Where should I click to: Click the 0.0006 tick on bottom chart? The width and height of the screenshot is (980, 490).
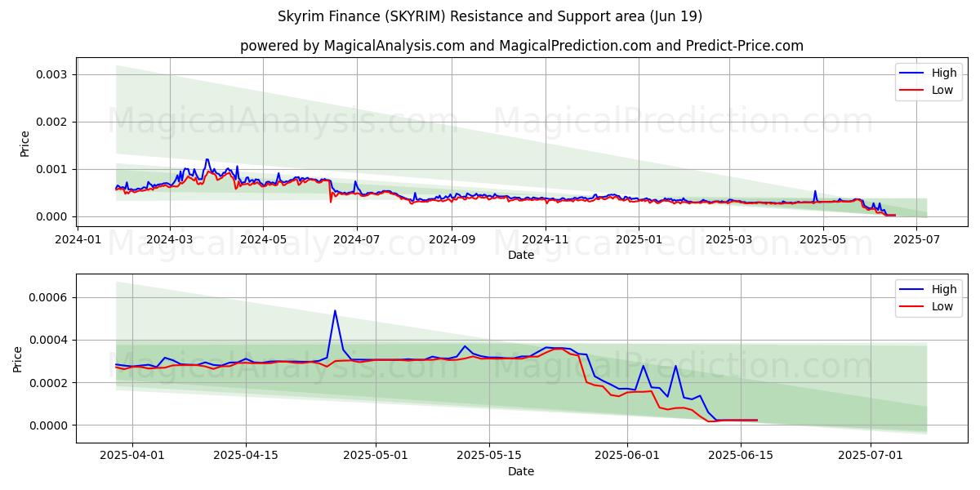pyautogui.click(x=50, y=297)
